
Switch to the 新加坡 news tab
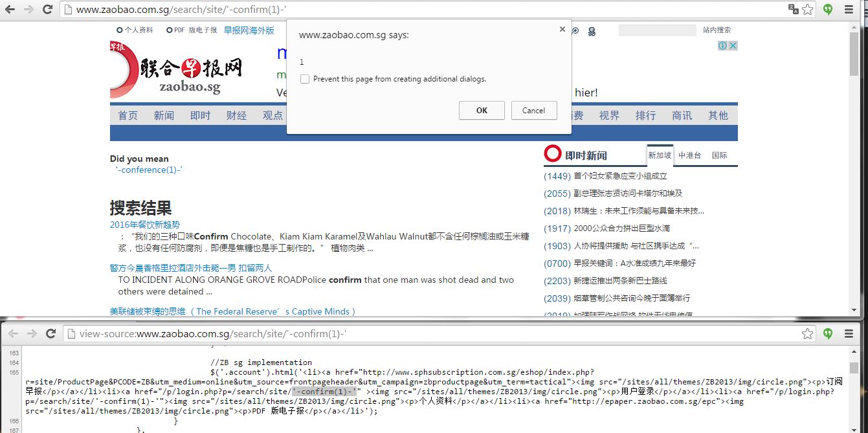click(660, 155)
